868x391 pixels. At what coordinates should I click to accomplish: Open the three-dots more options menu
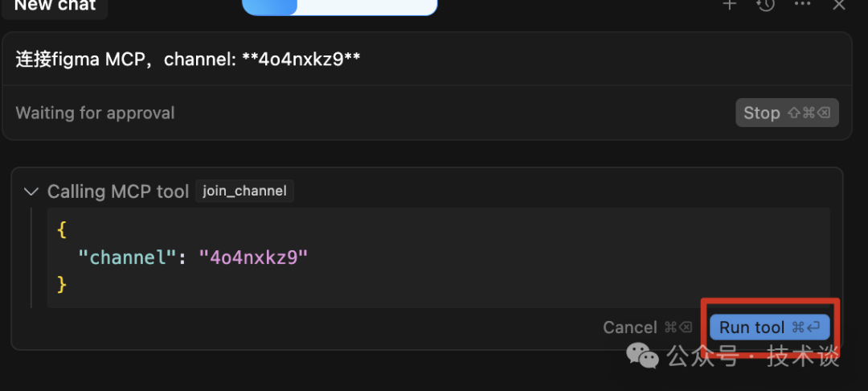(x=802, y=3)
